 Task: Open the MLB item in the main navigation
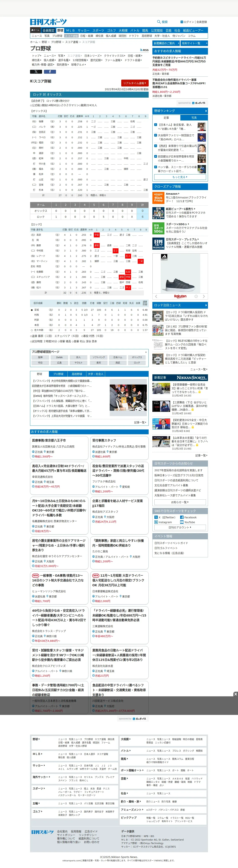(x=70, y=30)
